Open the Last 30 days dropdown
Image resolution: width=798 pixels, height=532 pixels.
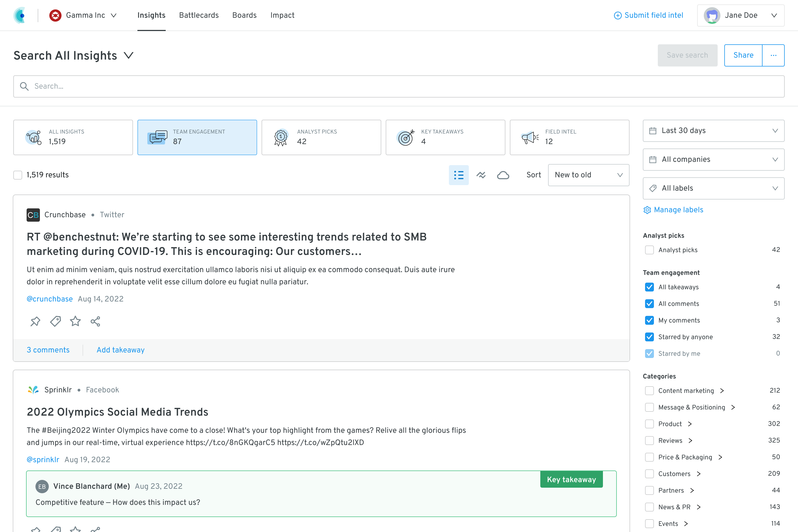point(713,131)
